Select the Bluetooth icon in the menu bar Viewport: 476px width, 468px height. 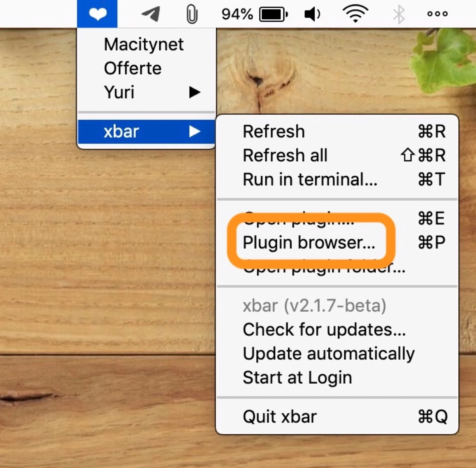pos(398,14)
